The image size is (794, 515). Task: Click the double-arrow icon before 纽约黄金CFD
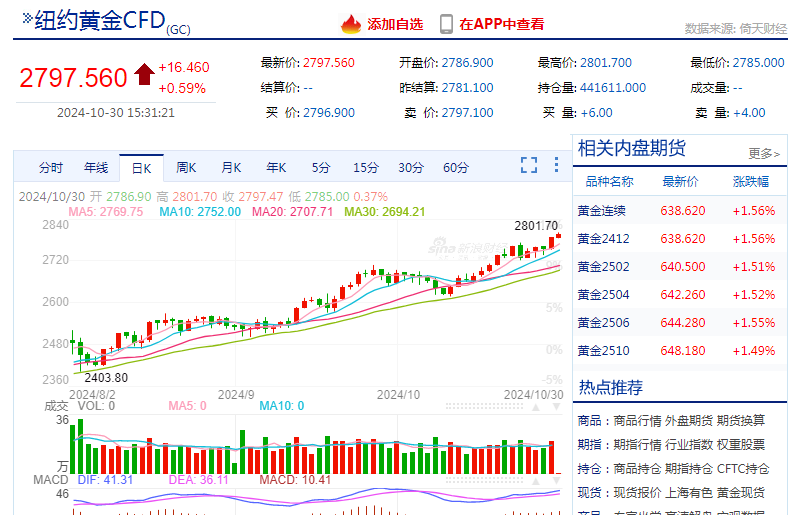(27, 19)
